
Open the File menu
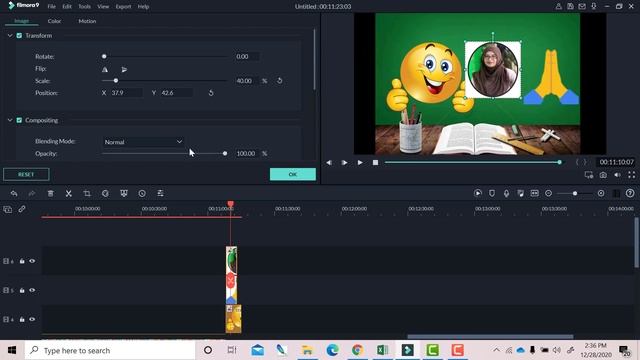coord(51,7)
